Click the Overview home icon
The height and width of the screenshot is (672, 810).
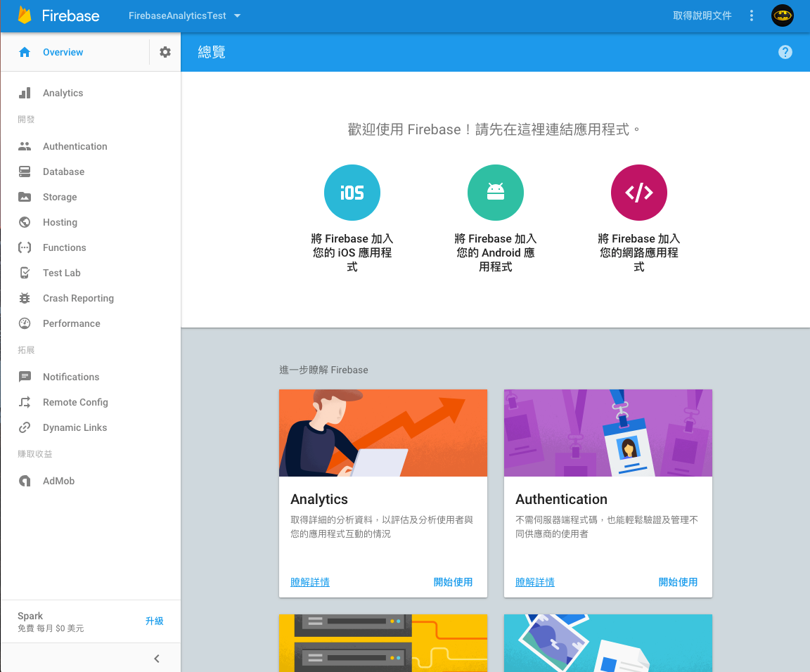click(25, 52)
